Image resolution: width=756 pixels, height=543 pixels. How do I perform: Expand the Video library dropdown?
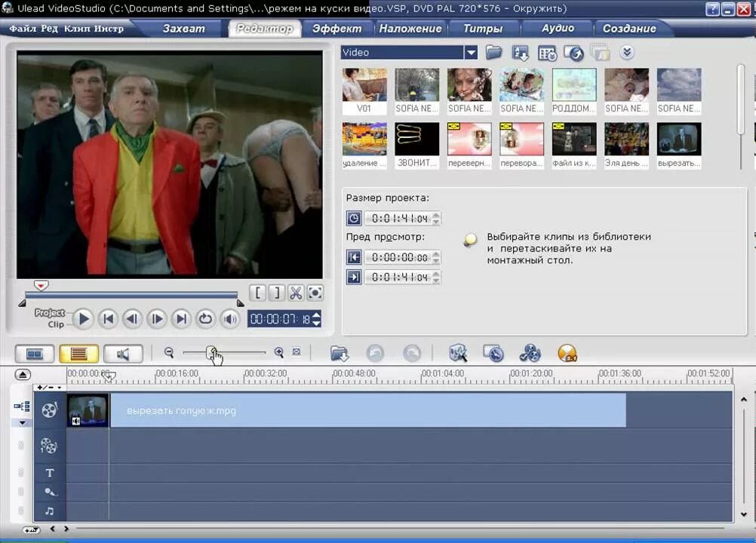(x=471, y=53)
